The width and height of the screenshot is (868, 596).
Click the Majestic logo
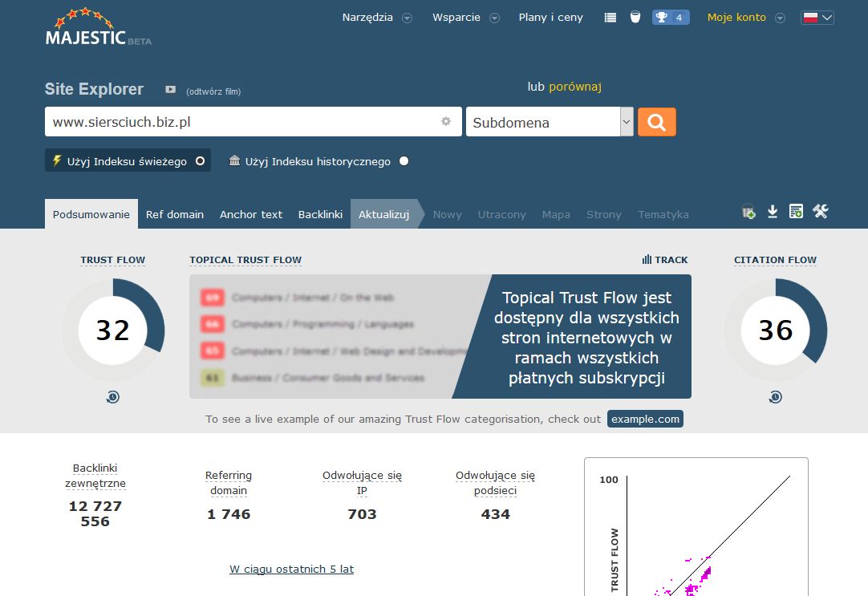coord(98,27)
